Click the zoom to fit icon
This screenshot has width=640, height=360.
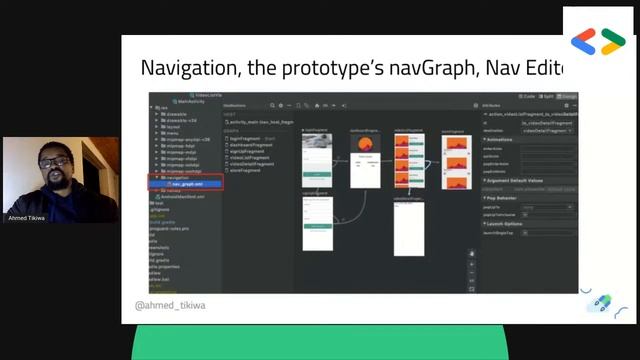(x=471, y=289)
